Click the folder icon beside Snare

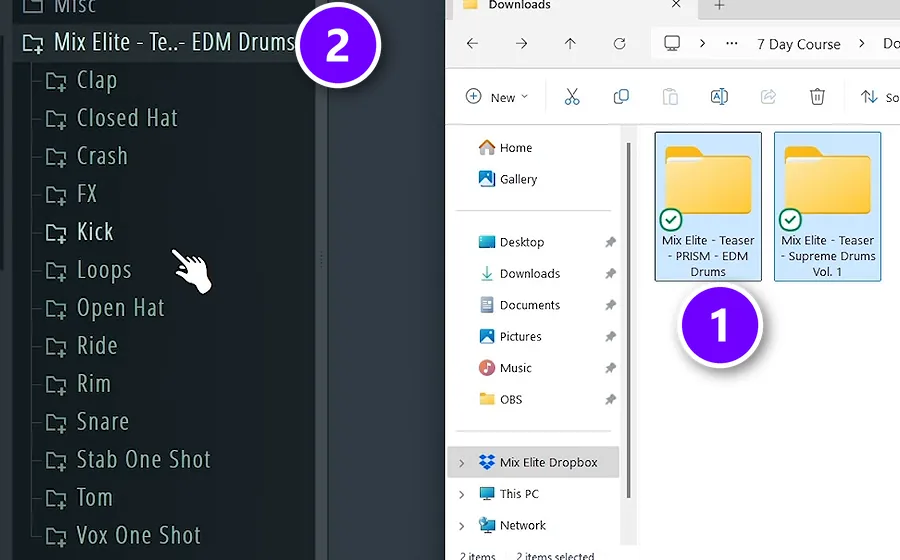coord(56,423)
